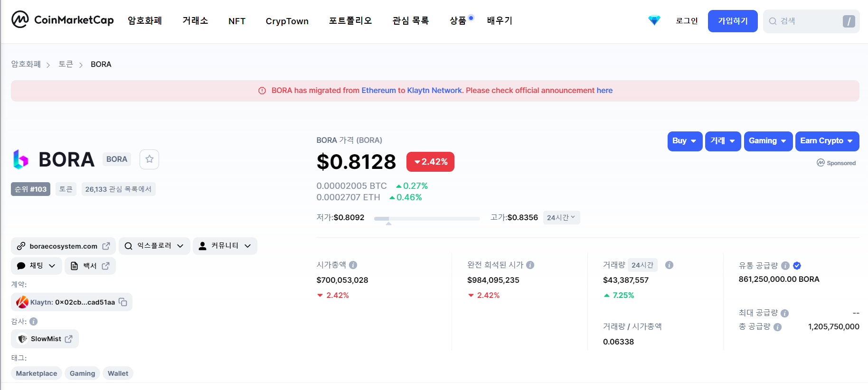Open info icon next to 거래량 24시간
Image resolution: width=868 pixels, height=390 pixels.
(x=669, y=265)
